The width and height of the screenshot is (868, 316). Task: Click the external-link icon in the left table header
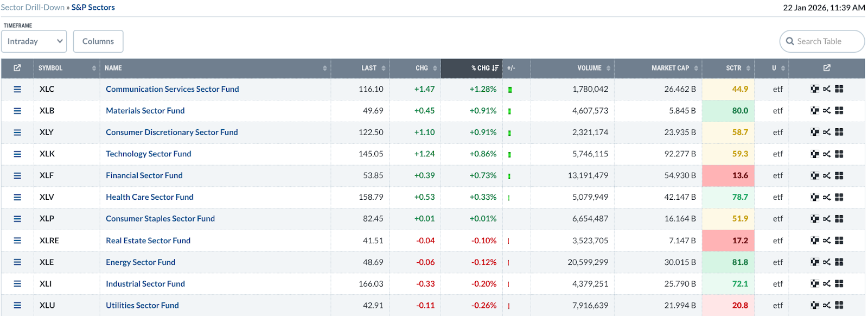pyautogui.click(x=17, y=68)
